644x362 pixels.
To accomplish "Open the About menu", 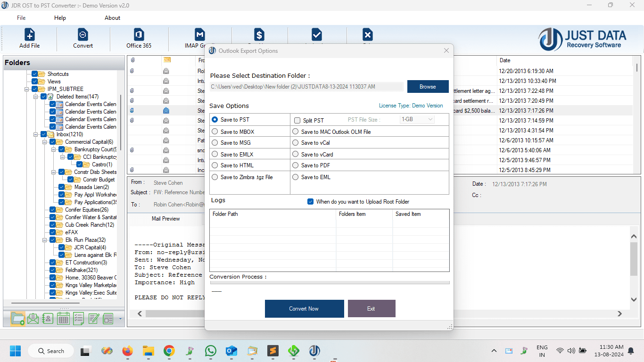I will (112, 18).
